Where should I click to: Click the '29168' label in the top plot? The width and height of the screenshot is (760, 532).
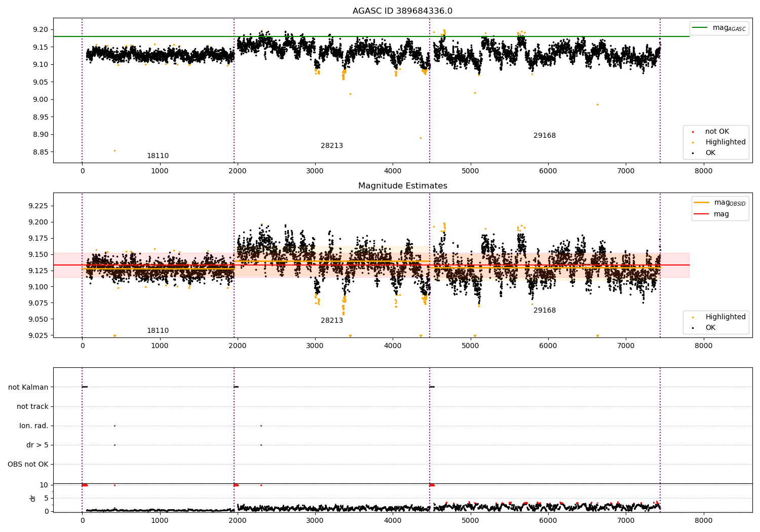point(545,136)
